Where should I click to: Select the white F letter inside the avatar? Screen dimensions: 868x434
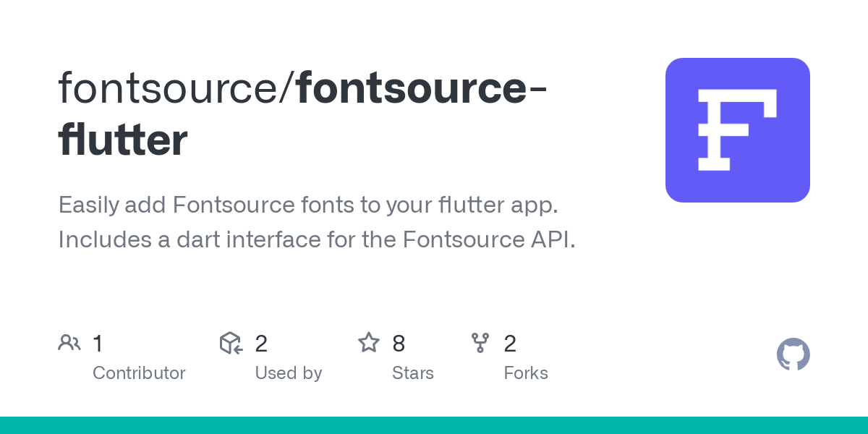point(738,129)
